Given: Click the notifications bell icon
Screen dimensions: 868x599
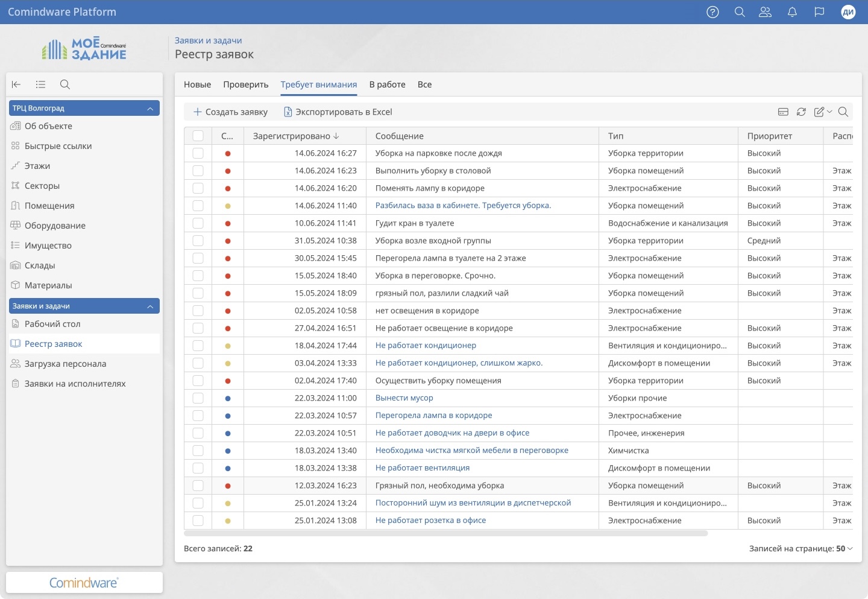Looking at the screenshot, I should pos(792,12).
